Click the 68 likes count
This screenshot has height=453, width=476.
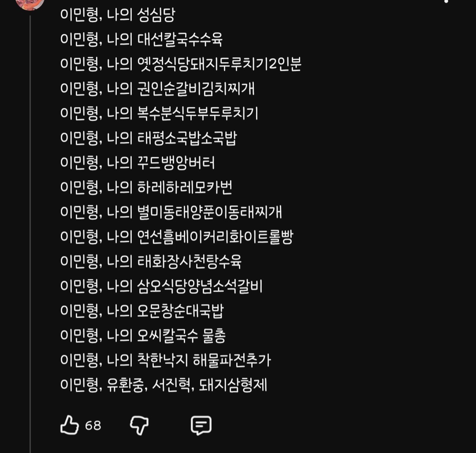coord(93,426)
